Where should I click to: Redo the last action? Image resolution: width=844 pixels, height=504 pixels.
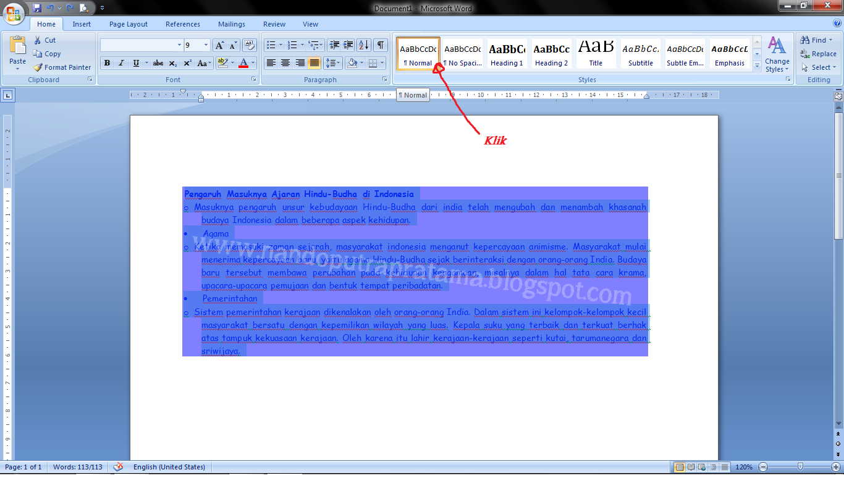70,8
